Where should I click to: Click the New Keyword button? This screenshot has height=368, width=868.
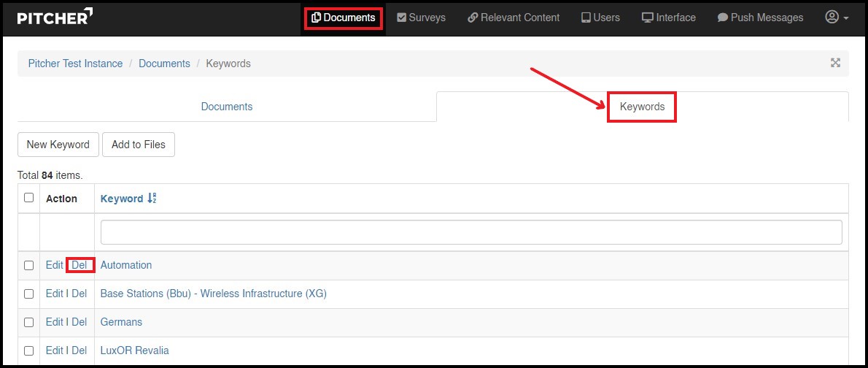58,145
